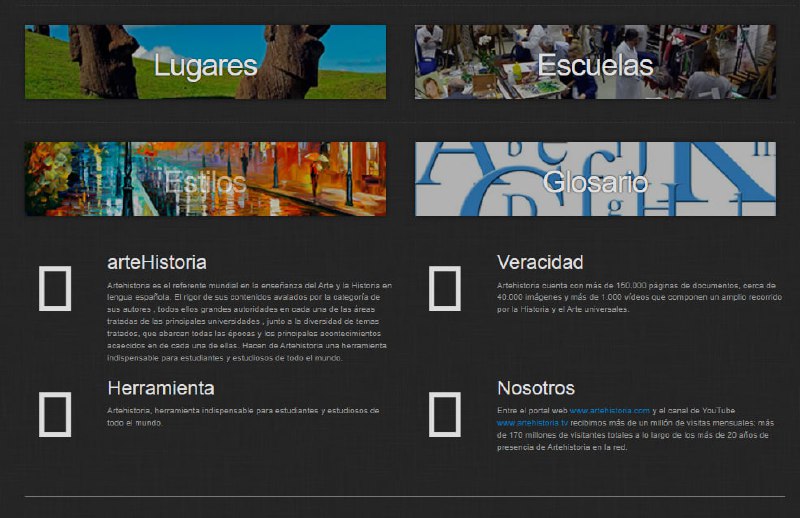Click the arteHistoria description paragraph

point(248,321)
